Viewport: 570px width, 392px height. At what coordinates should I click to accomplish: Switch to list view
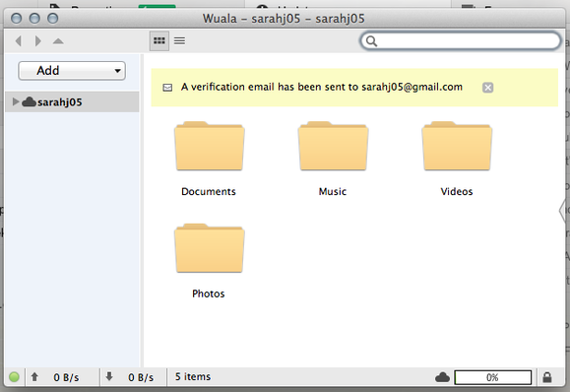pos(179,40)
